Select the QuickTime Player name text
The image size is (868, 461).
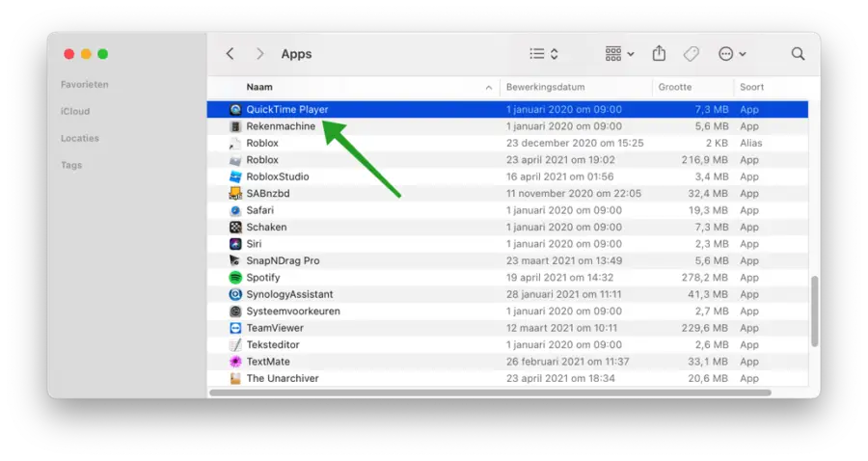click(287, 110)
